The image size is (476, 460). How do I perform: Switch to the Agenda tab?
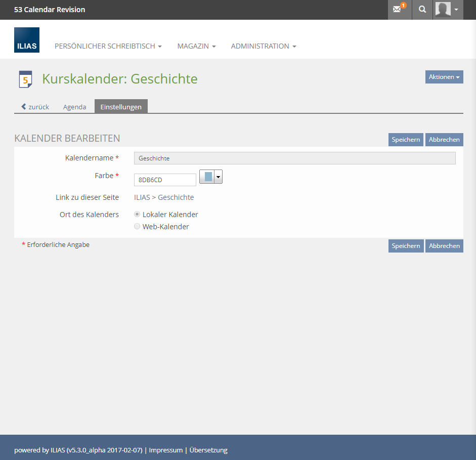click(x=74, y=107)
